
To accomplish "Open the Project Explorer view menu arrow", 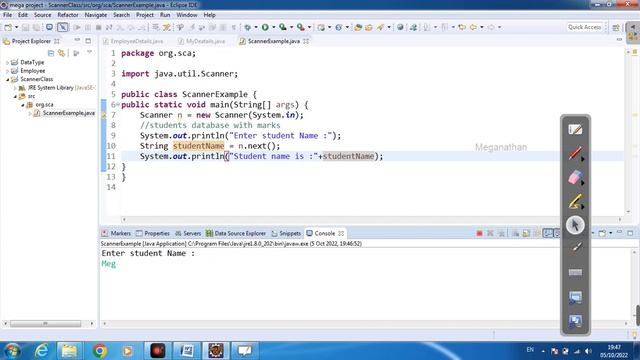I will (x=89, y=53).
